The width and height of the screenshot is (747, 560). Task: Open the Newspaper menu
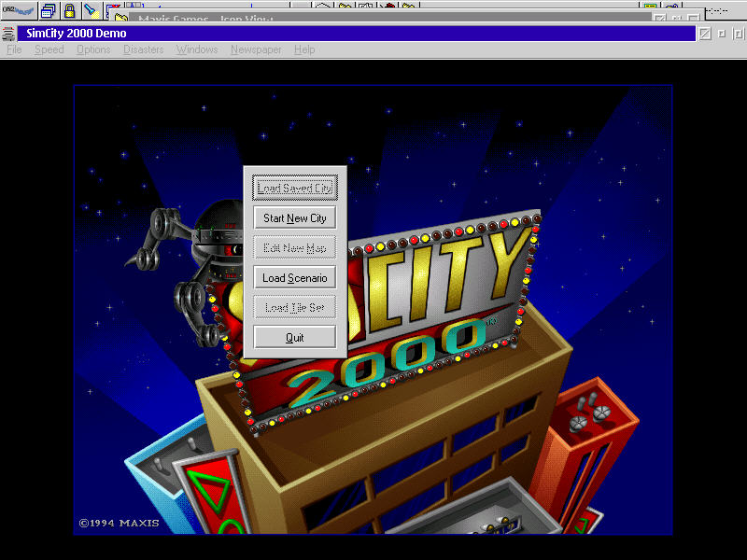pyautogui.click(x=256, y=49)
